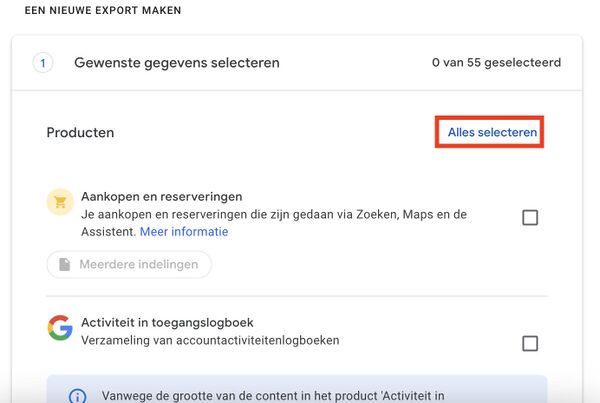
Task: Click the Producten heading
Action: [80, 132]
